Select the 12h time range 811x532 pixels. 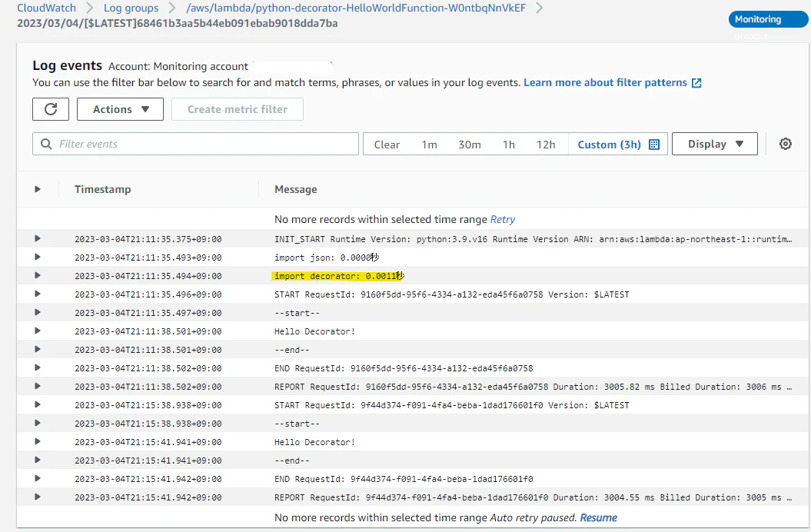[546, 145]
